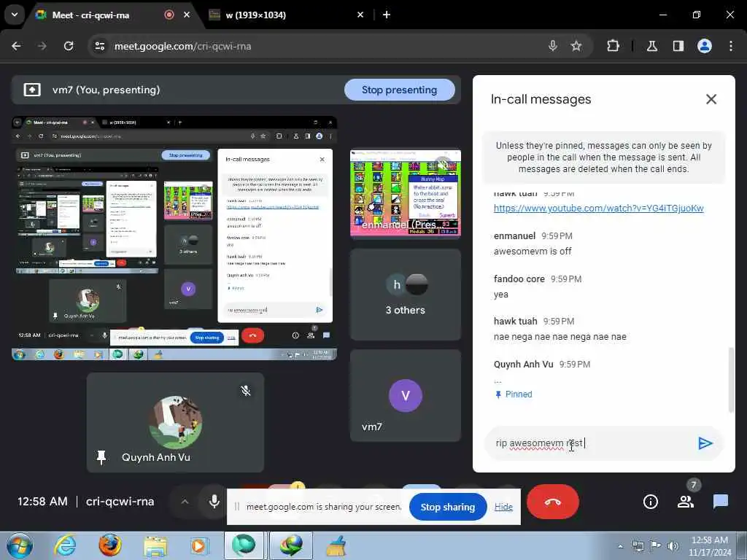The width and height of the screenshot is (747, 560).
Task: Open the Windows Start button
Action: click(20, 545)
